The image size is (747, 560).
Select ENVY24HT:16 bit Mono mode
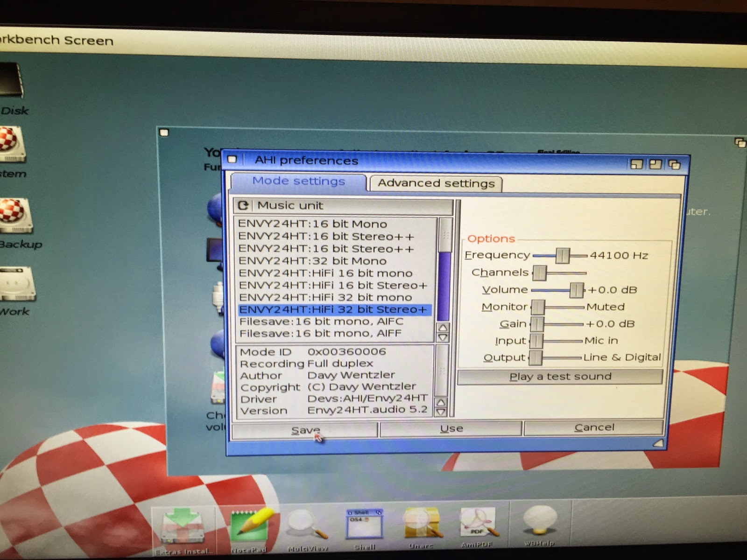point(312,224)
